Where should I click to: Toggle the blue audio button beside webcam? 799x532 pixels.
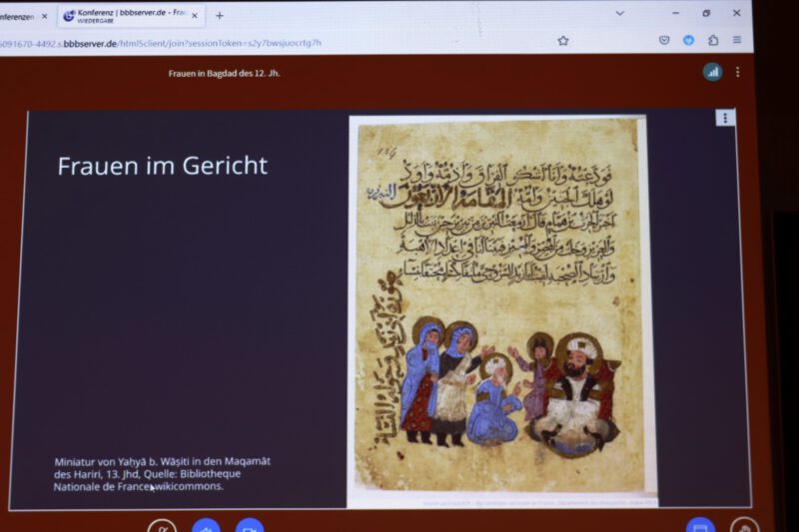click(206, 526)
